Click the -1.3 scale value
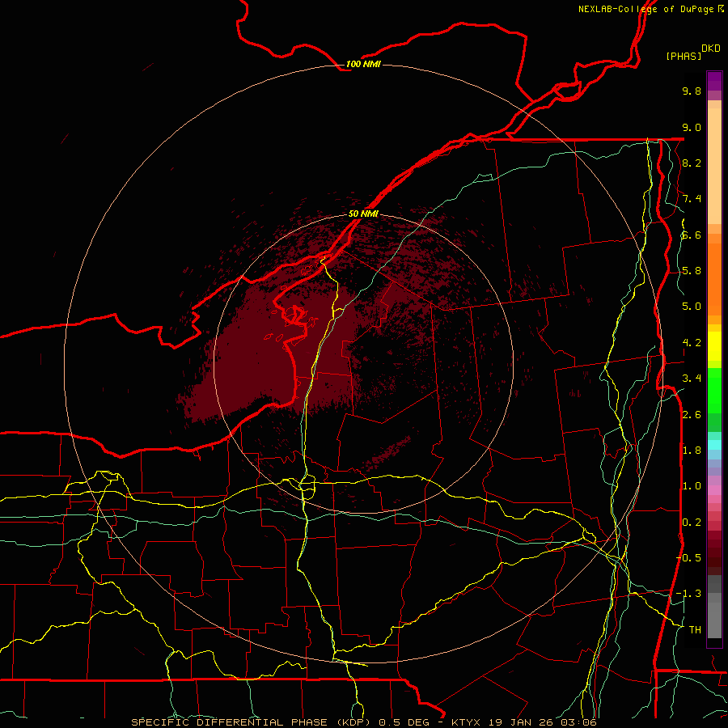728x728 pixels. 688,594
